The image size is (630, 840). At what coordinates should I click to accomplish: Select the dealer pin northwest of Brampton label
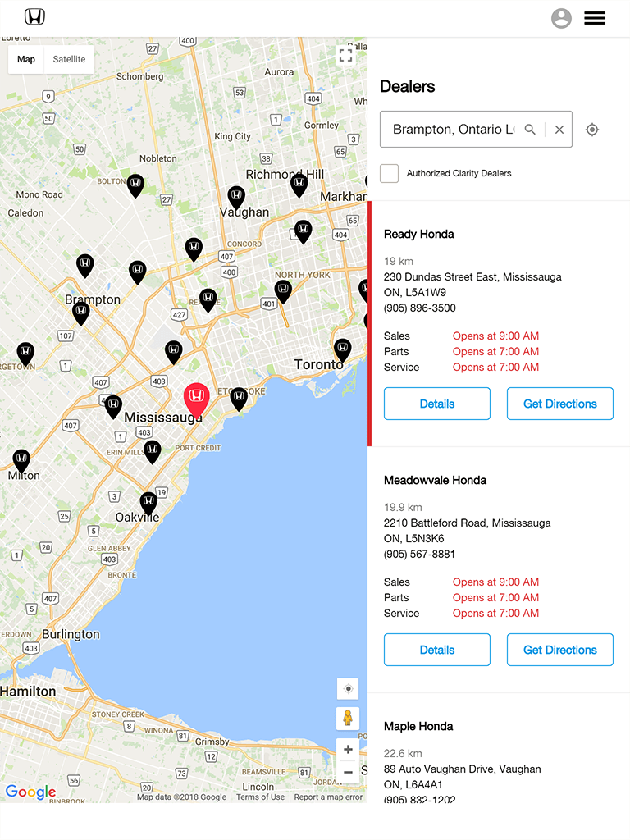point(85,266)
